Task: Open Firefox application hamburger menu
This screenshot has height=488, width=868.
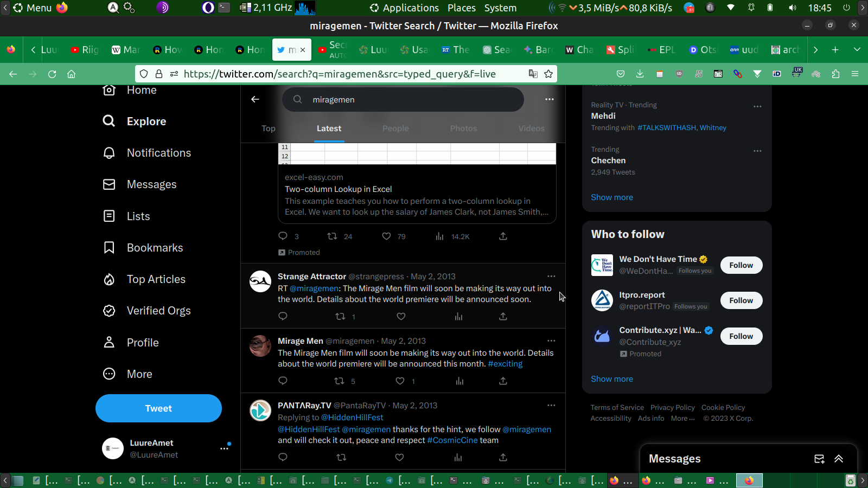Action: coord(855,74)
